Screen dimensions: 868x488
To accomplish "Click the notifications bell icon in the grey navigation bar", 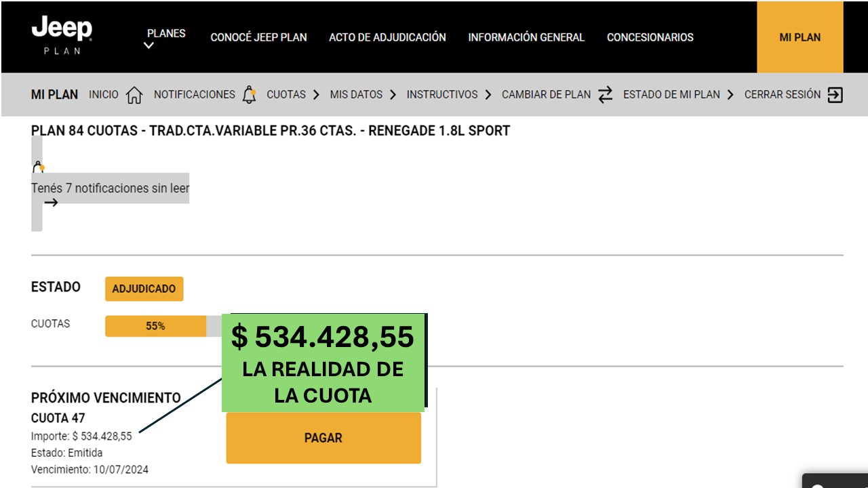I will tap(249, 95).
